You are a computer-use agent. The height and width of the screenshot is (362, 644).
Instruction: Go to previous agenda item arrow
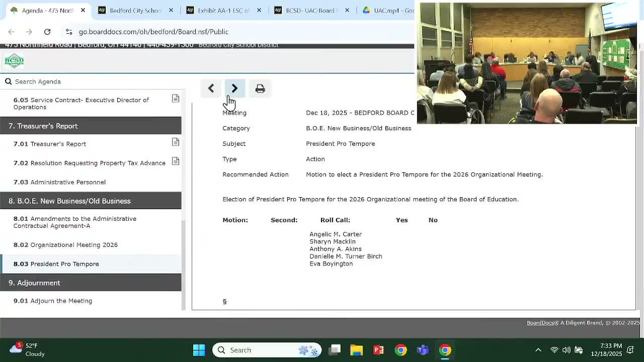pos(211,88)
